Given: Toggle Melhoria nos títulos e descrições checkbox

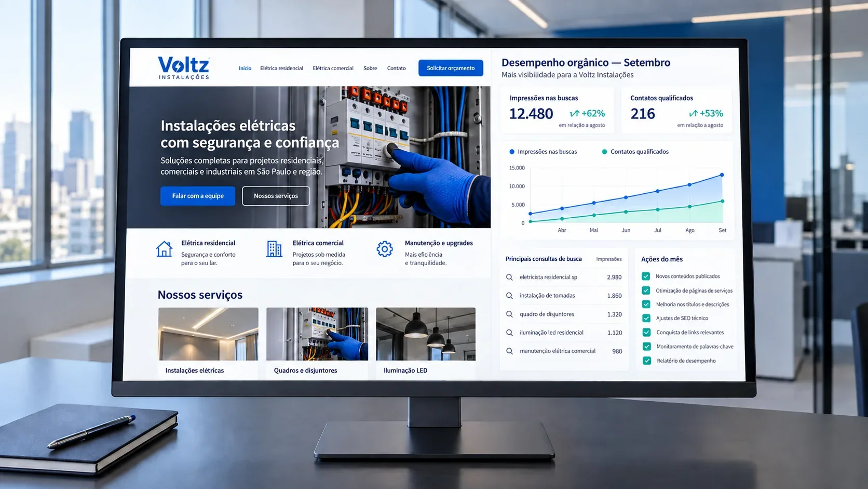Looking at the screenshot, I should pos(646,305).
